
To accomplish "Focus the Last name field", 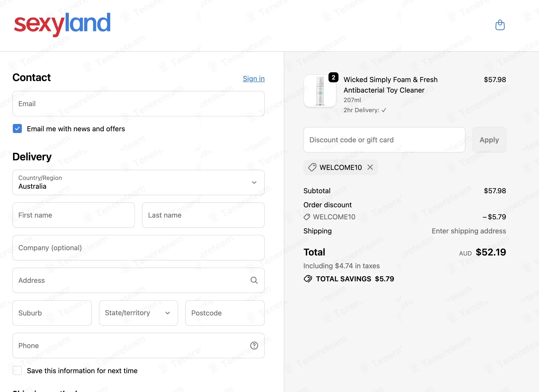I will [x=203, y=215].
